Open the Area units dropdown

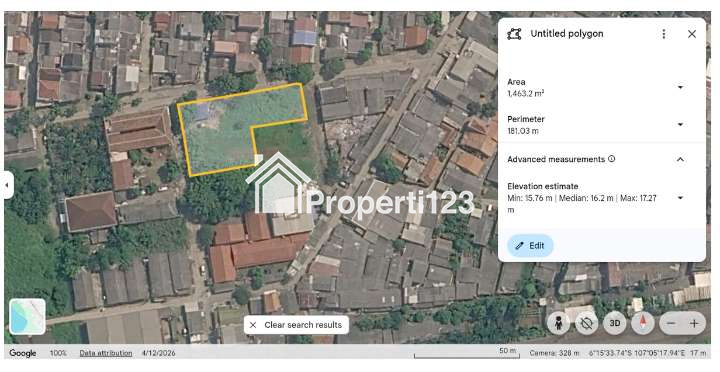pos(680,87)
